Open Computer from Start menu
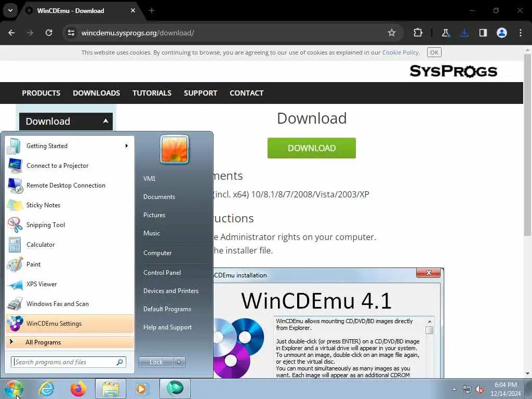The width and height of the screenshot is (532, 399). (x=157, y=253)
